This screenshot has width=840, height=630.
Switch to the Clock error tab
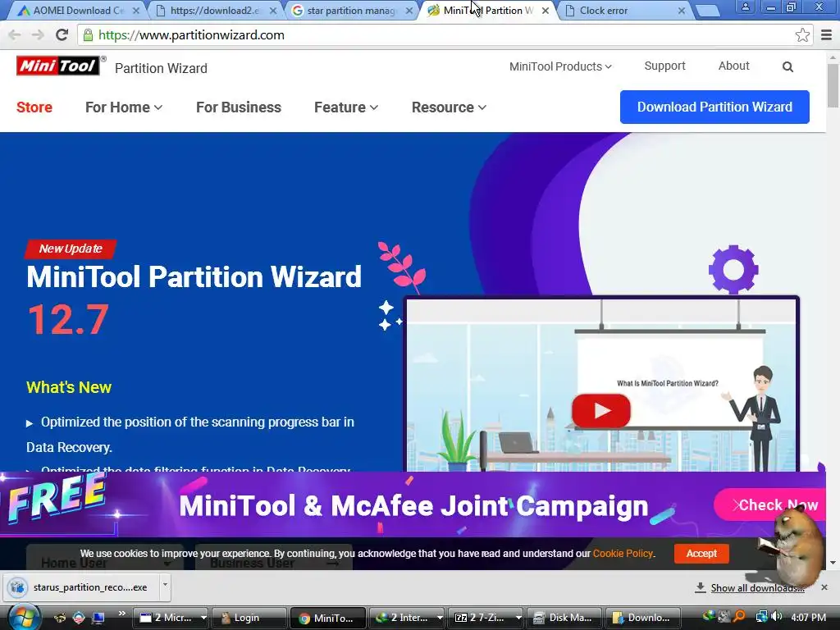[622, 11]
